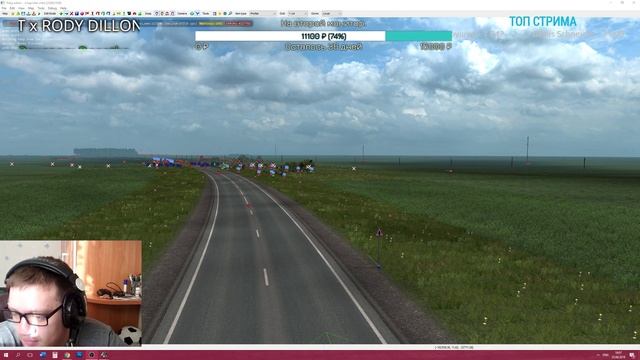
Task: Click the donation goal progress bar
Action: click(323, 36)
